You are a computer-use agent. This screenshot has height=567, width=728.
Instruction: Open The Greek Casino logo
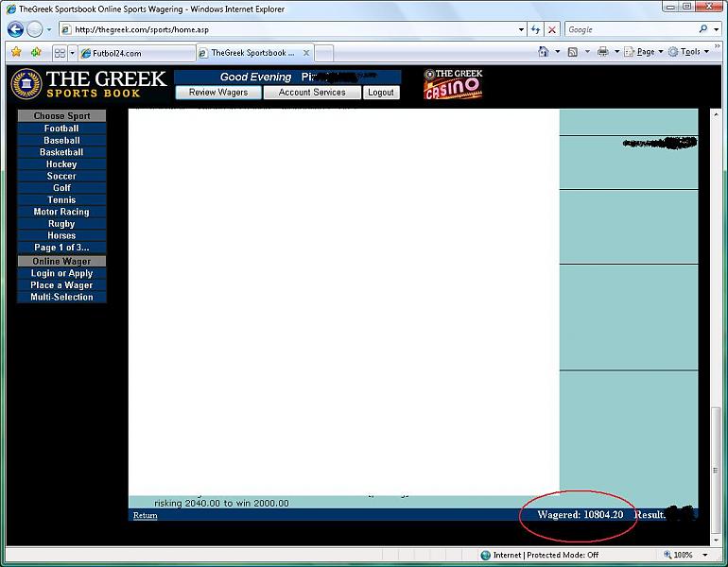453,84
